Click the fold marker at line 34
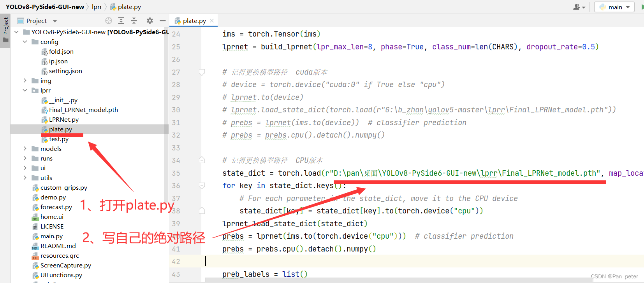Viewport: 644px width, 283px height. 202,160
